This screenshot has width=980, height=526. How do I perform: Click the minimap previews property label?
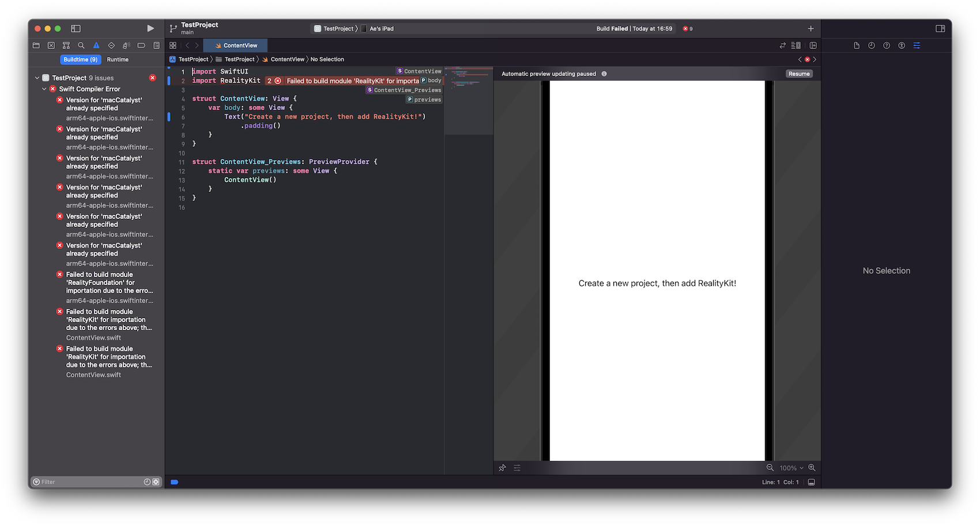click(424, 100)
